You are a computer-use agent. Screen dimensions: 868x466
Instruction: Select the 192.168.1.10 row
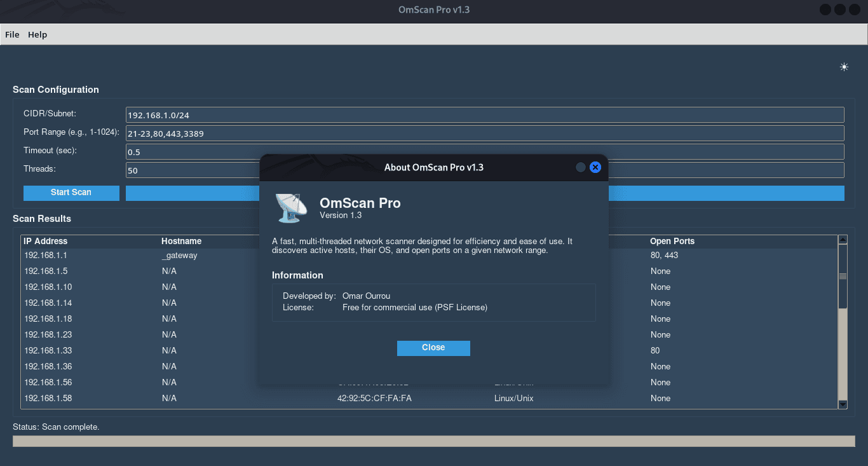[x=430, y=287]
